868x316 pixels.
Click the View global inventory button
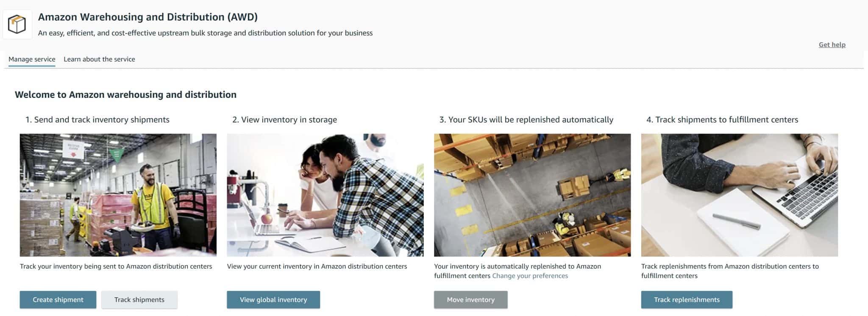click(x=273, y=299)
